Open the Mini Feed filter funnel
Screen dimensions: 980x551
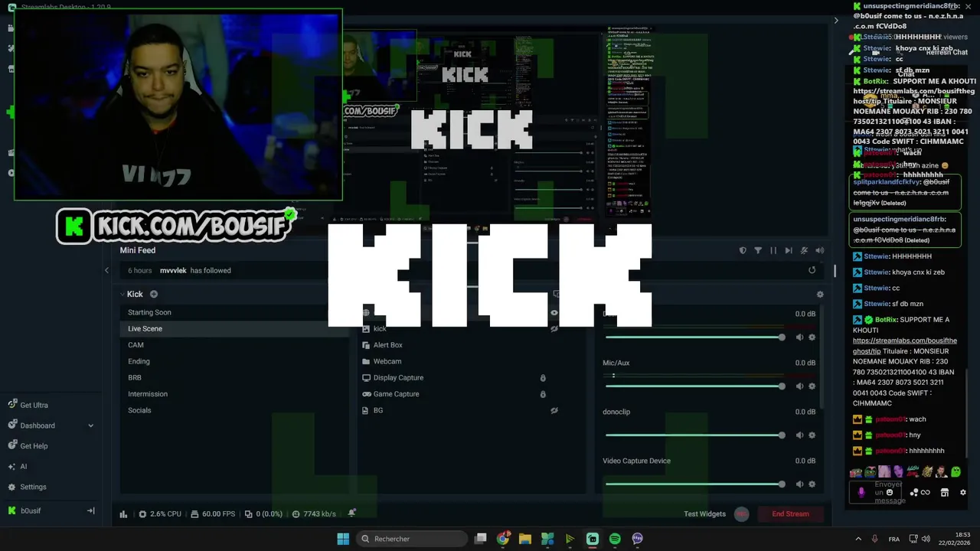tap(758, 250)
